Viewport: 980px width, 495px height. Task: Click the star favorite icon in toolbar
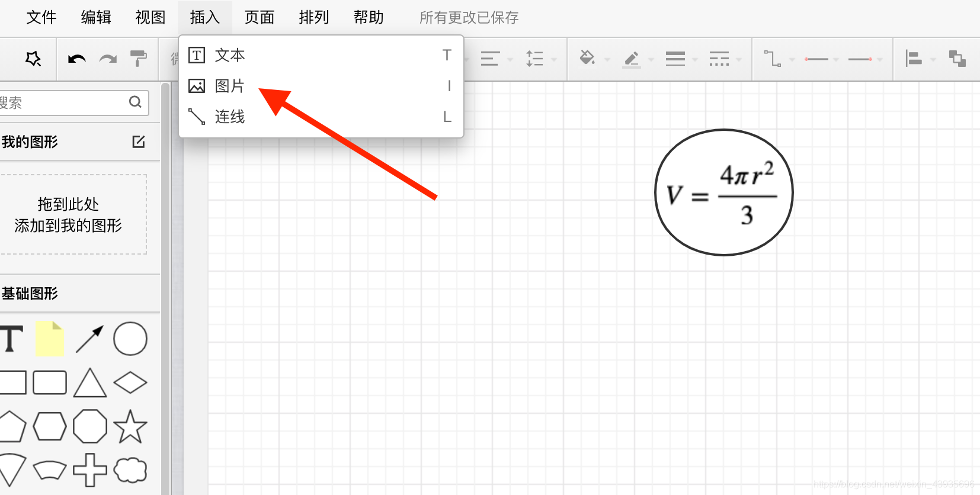pyautogui.click(x=33, y=59)
